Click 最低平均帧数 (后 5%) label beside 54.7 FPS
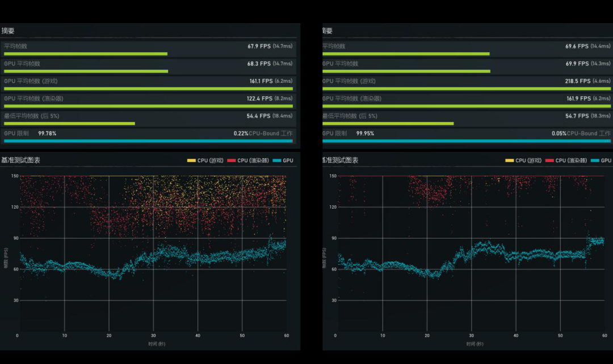Image resolution: width=613 pixels, height=364 pixels. coord(350,116)
